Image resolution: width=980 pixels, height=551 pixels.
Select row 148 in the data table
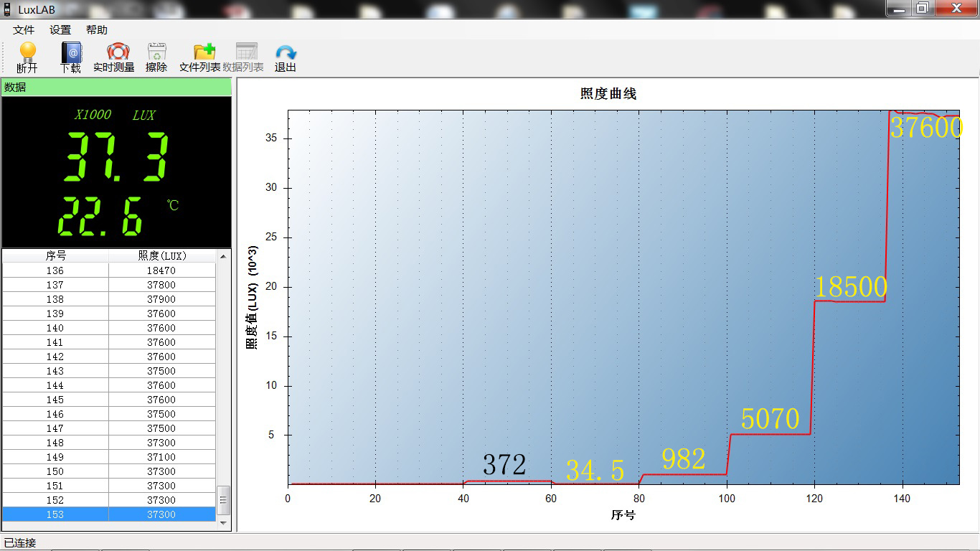109,443
